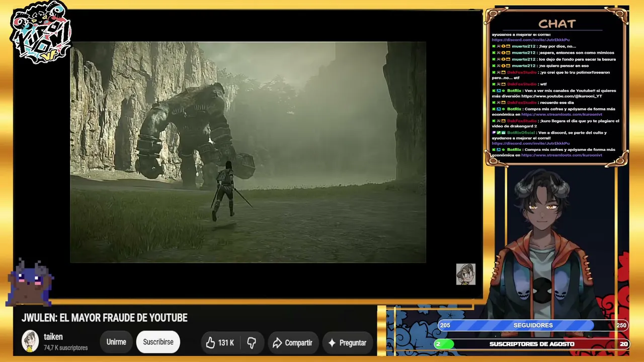Click the video title "JWULEN: EL MAYOR FRAUDE DE YOUTUBE"
644x362 pixels.
[105, 318]
